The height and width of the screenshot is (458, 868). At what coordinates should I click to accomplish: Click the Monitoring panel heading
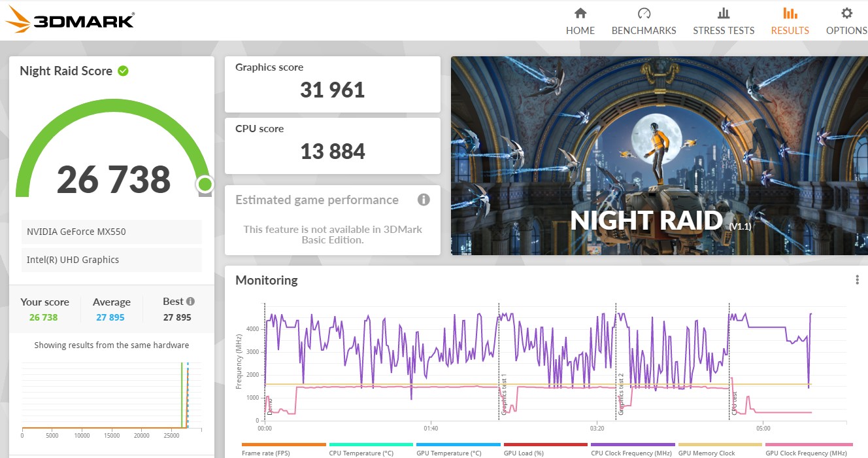coord(267,280)
